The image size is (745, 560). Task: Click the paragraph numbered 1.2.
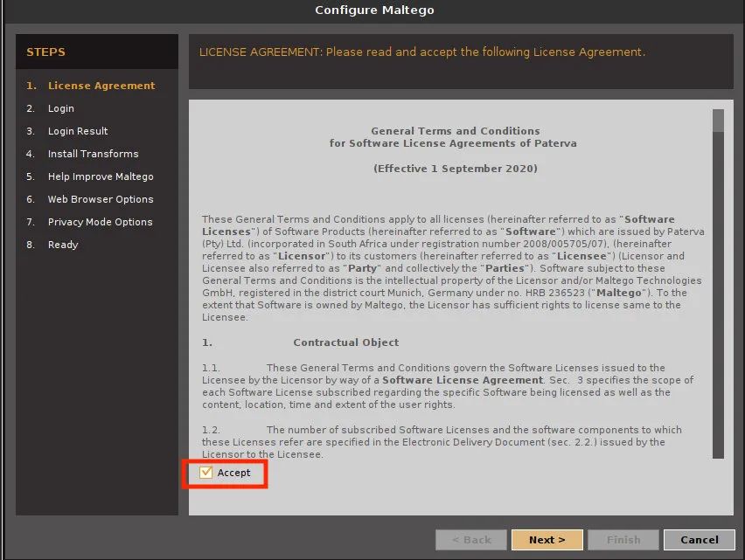tap(442, 442)
